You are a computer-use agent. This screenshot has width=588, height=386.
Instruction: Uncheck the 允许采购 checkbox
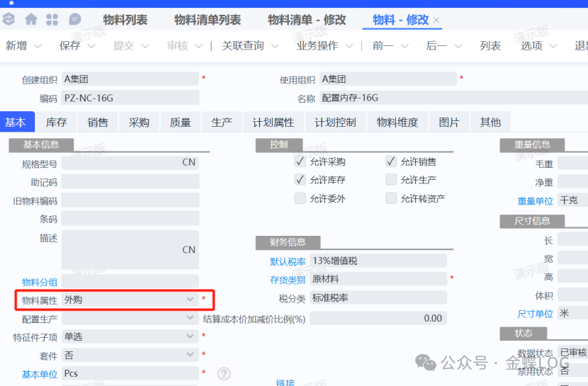[x=300, y=161]
